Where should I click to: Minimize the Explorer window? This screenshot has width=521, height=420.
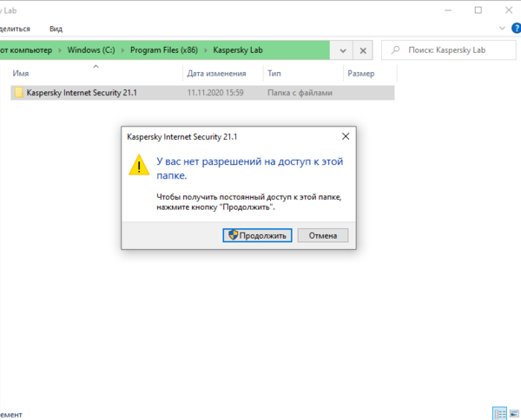pyautogui.click(x=448, y=10)
